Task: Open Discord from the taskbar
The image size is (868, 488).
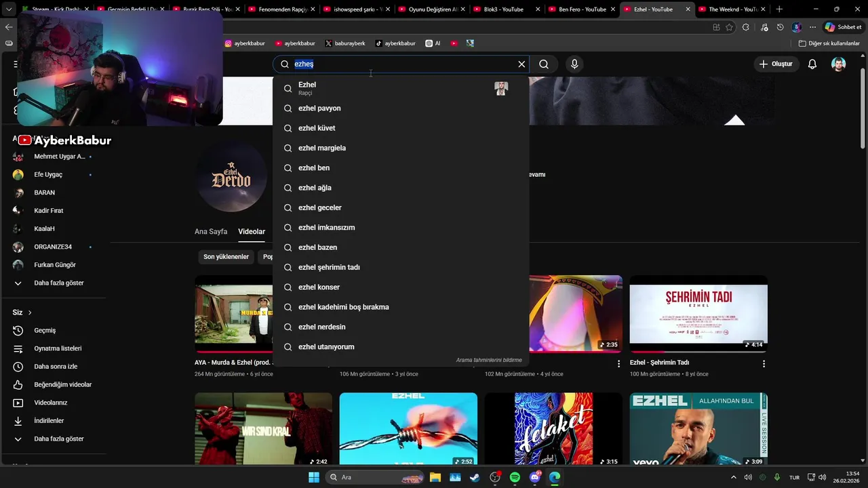Action: point(535,477)
